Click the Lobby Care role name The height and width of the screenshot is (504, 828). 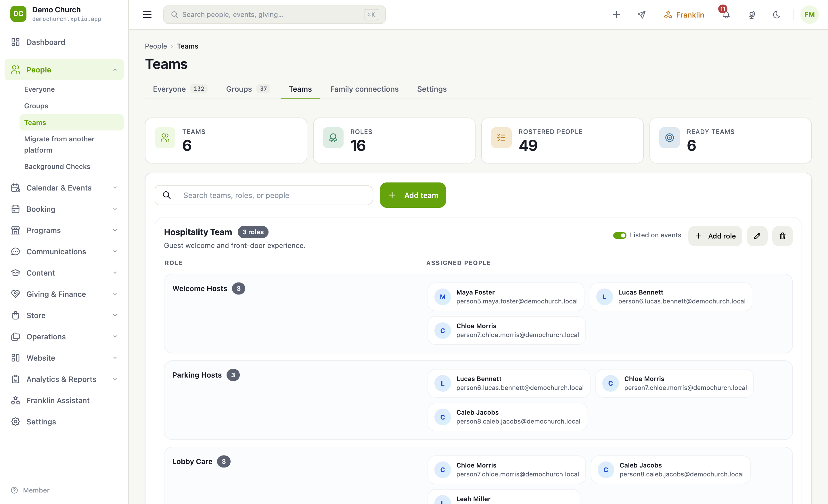[192, 461]
